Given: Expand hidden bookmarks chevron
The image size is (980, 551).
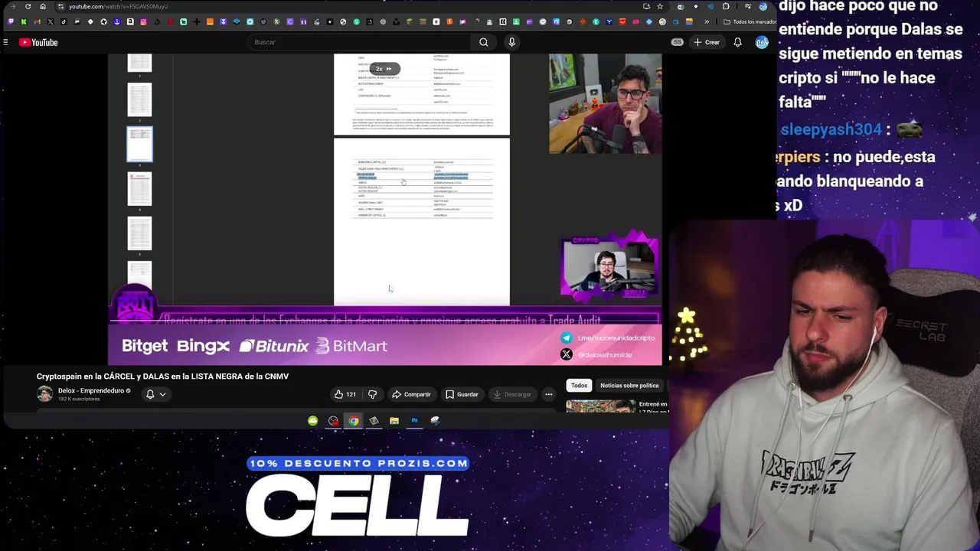Looking at the screenshot, I should 707,21.
